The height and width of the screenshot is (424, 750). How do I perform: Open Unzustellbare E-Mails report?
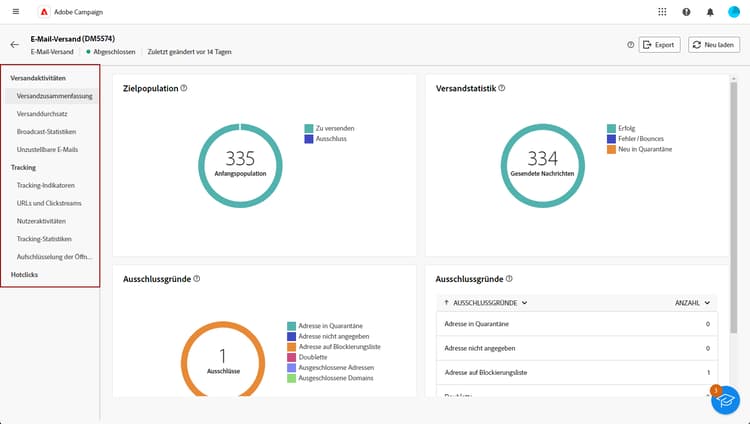[47, 149]
